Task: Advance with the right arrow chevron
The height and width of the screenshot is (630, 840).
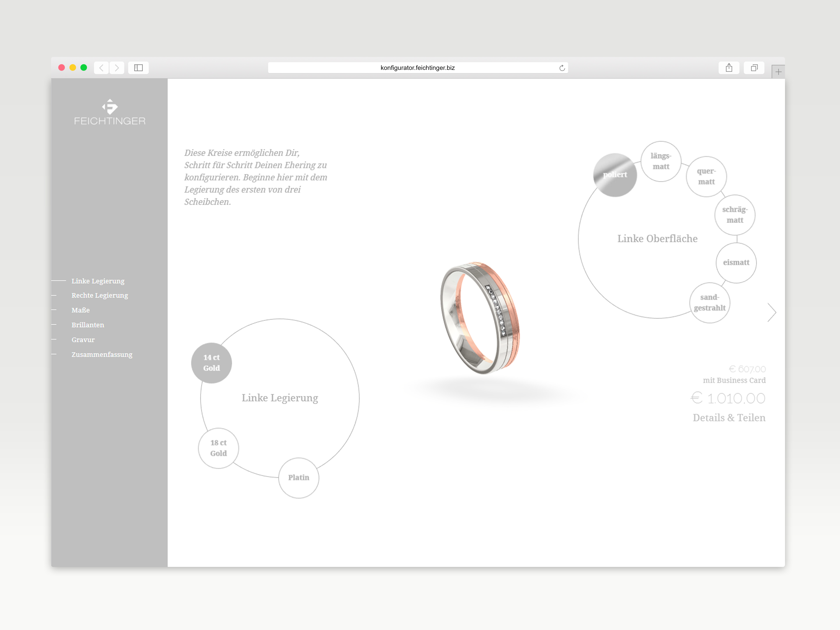Action: (772, 313)
